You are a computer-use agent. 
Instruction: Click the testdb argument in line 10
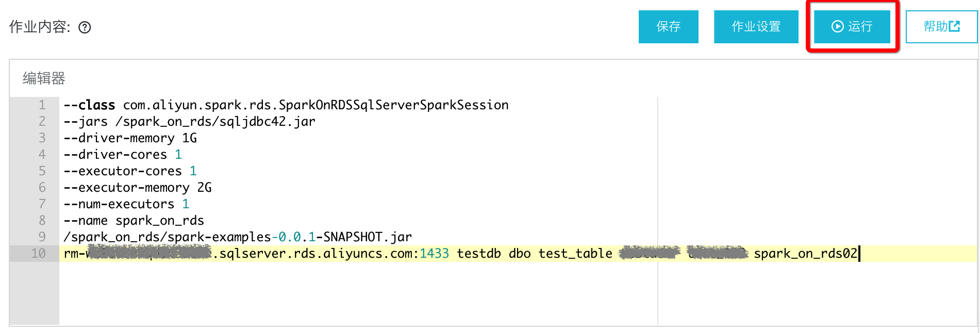click(x=479, y=254)
